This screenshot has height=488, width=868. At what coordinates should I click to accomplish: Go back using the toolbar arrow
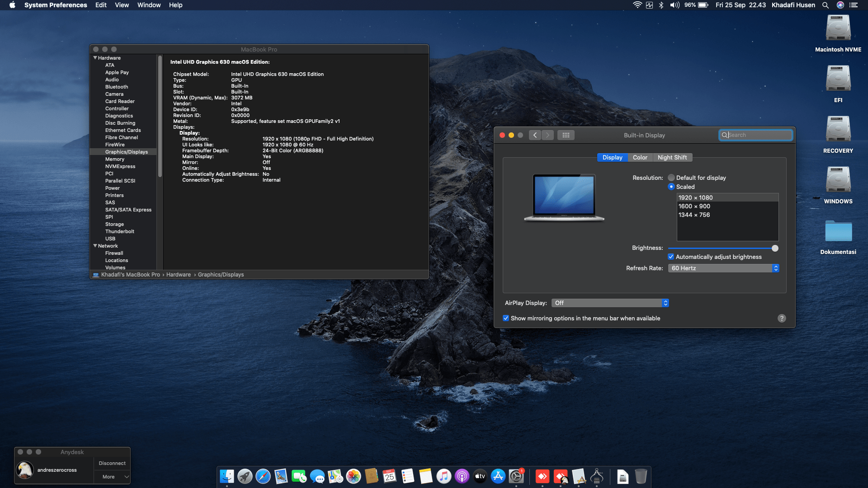(535, 135)
